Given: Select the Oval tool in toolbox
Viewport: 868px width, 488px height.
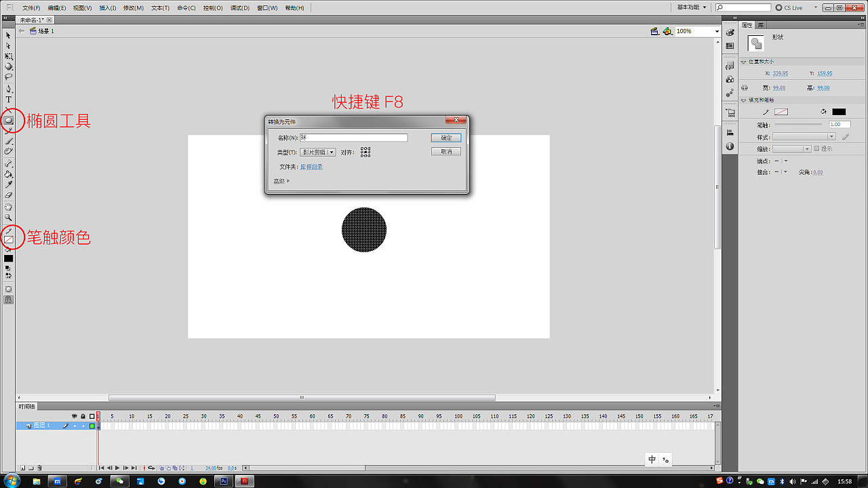Looking at the screenshot, I should pyautogui.click(x=9, y=121).
